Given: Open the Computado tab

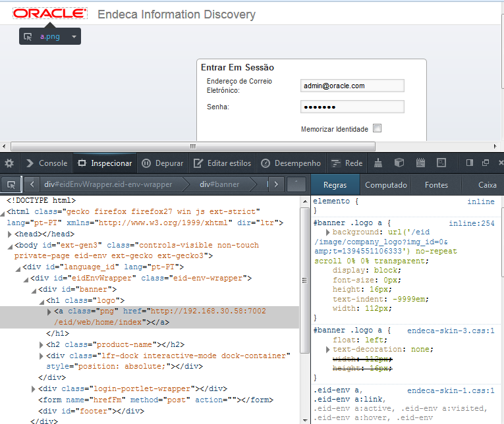Looking at the screenshot, I should [x=386, y=185].
